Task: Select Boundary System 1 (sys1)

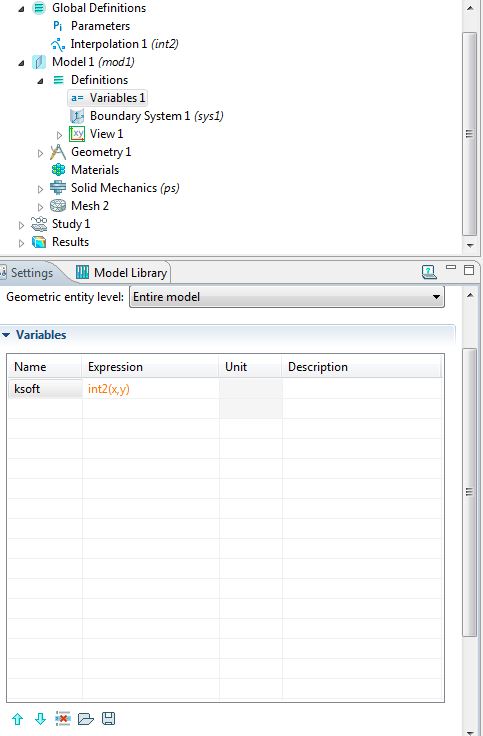Action: coord(146,116)
